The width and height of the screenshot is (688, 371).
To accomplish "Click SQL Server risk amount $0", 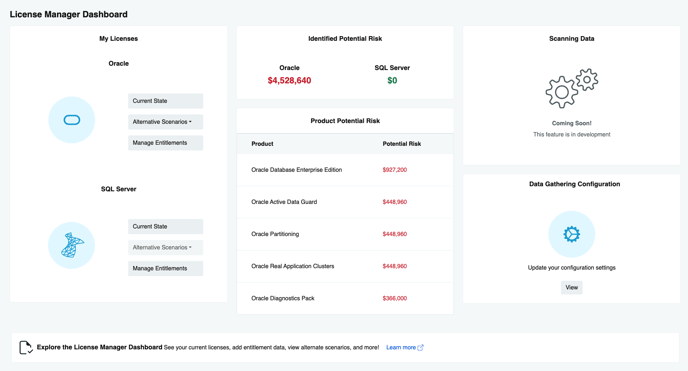I will point(392,81).
